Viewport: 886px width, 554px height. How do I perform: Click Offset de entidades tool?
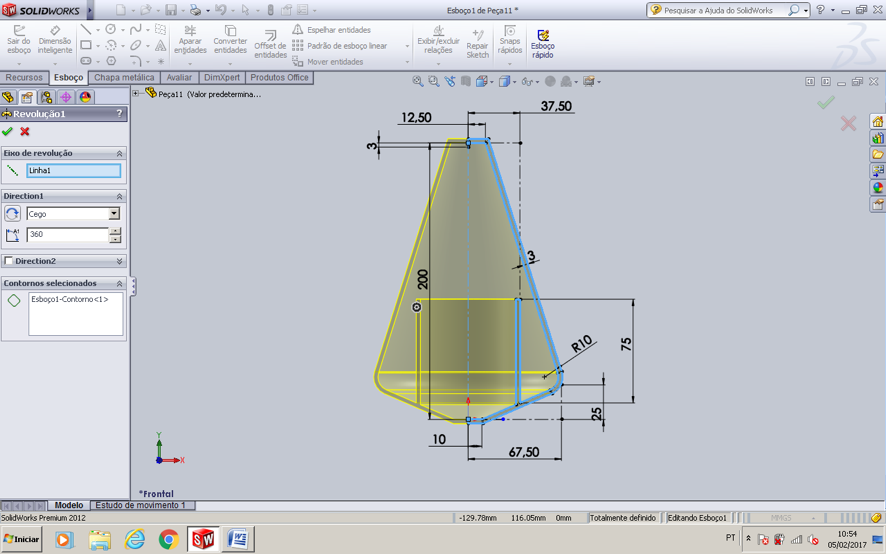[270, 44]
